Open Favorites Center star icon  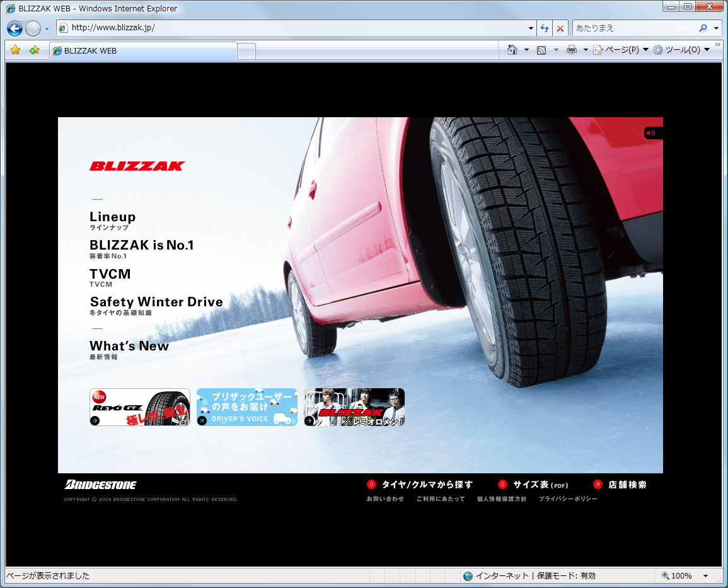pos(15,50)
